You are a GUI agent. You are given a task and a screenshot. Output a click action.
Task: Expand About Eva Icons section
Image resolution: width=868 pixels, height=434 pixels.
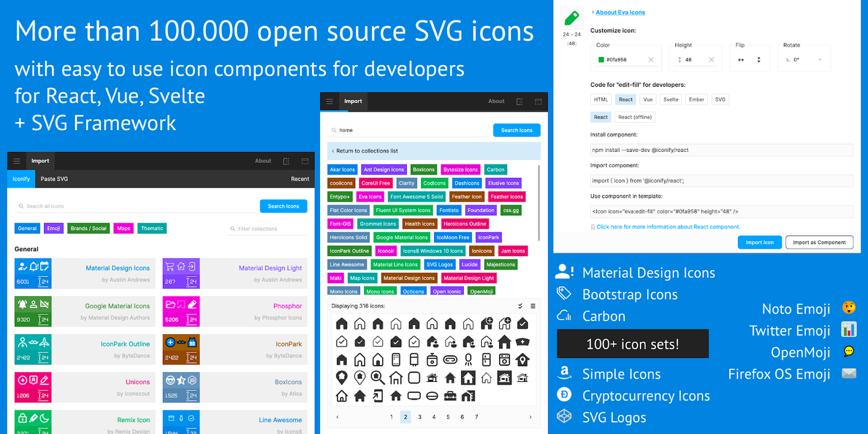620,12
